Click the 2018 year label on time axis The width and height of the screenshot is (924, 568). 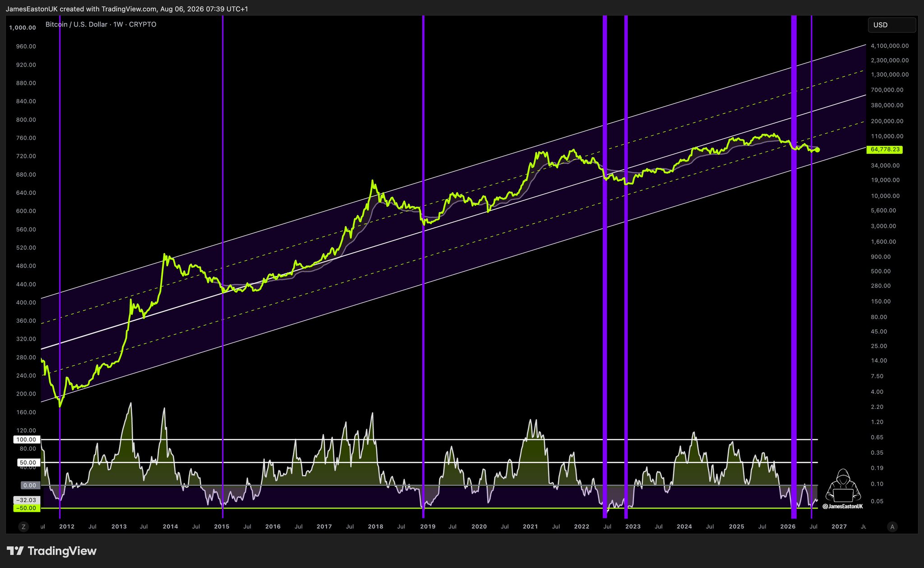click(x=376, y=526)
